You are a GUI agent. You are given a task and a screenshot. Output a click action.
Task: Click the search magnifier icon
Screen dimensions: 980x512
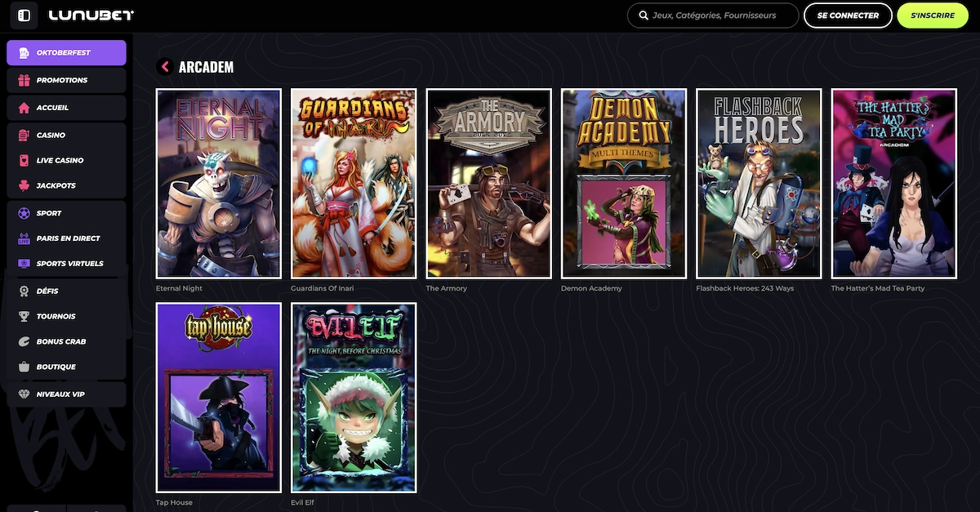click(642, 15)
